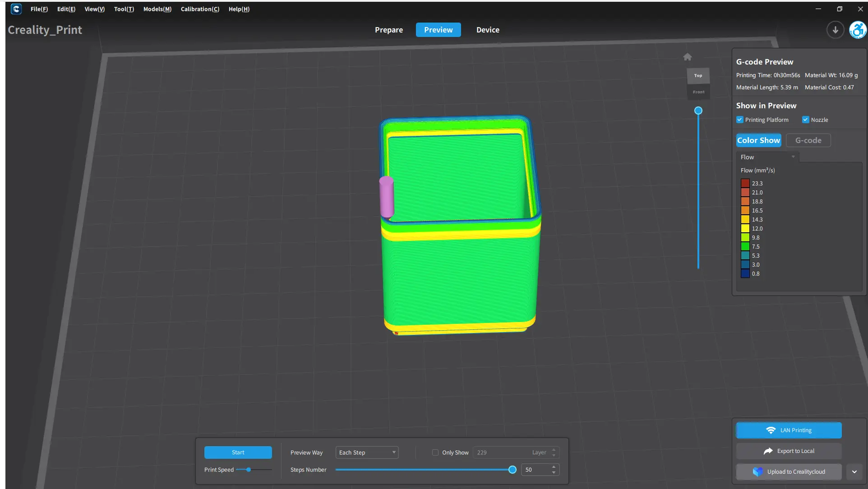
Task: Click the Print Speed slider handle
Action: (x=249, y=470)
